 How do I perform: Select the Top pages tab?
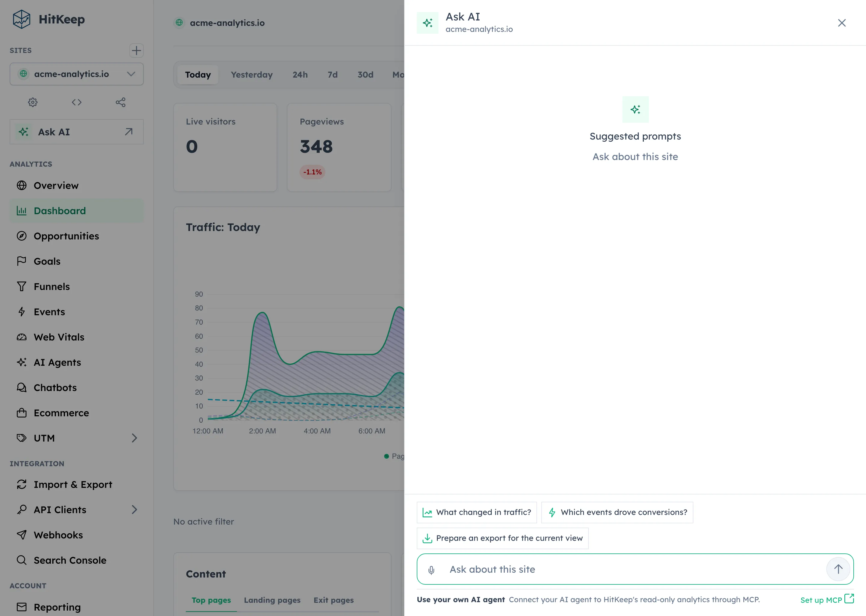point(211,600)
